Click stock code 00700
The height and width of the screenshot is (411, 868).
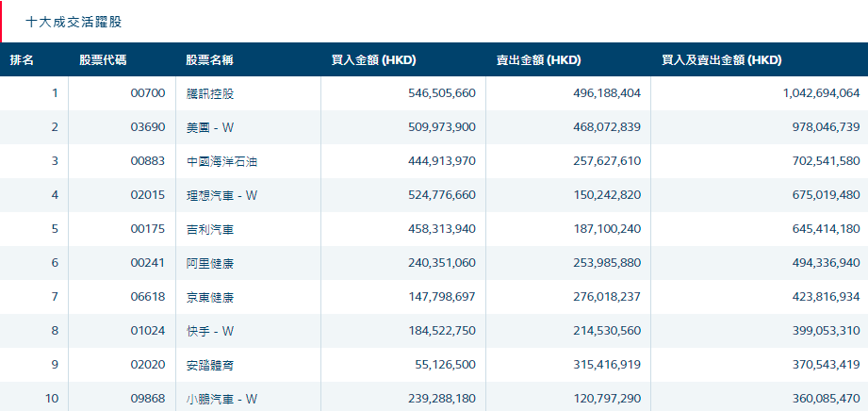coord(148,93)
